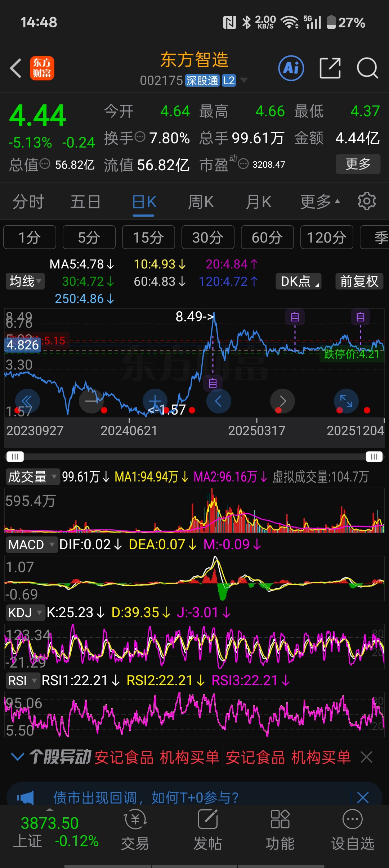Expand the 更多 period options tab
Screen dimensions: 389x868
coord(320,202)
